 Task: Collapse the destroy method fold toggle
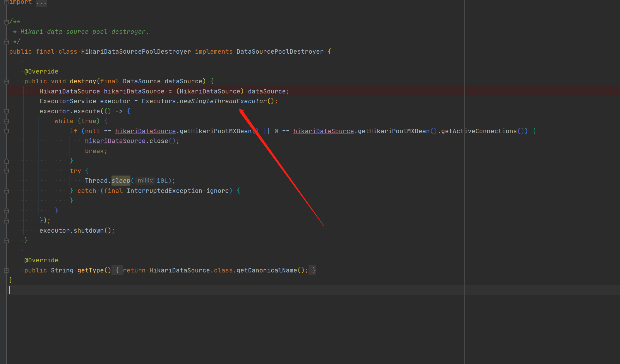[x=6, y=82]
